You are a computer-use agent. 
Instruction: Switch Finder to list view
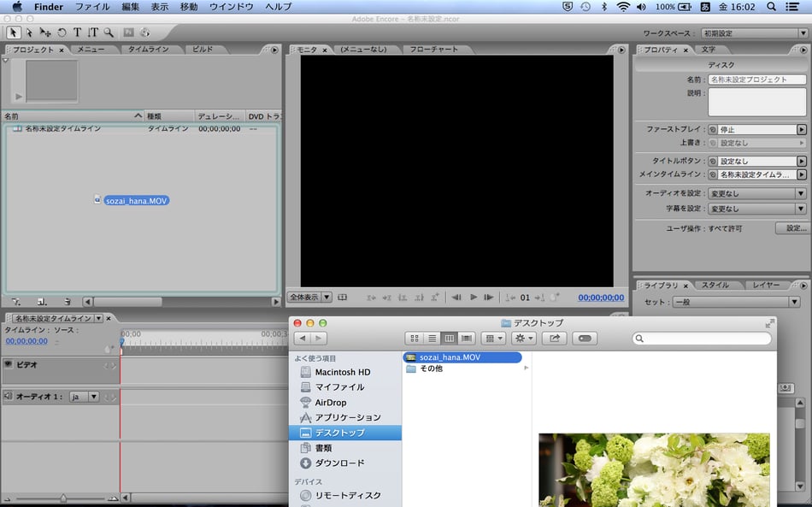[x=432, y=339]
